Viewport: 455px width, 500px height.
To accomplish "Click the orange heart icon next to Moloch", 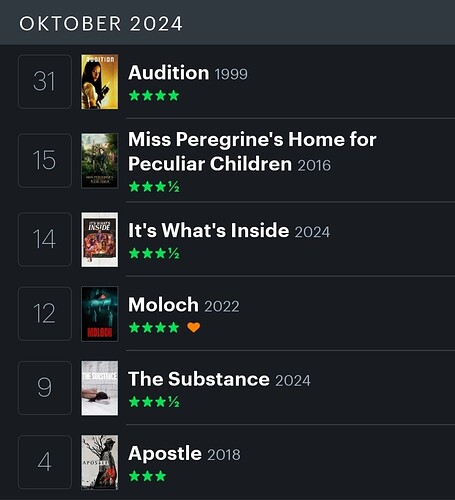I will [x=194, y=327].
